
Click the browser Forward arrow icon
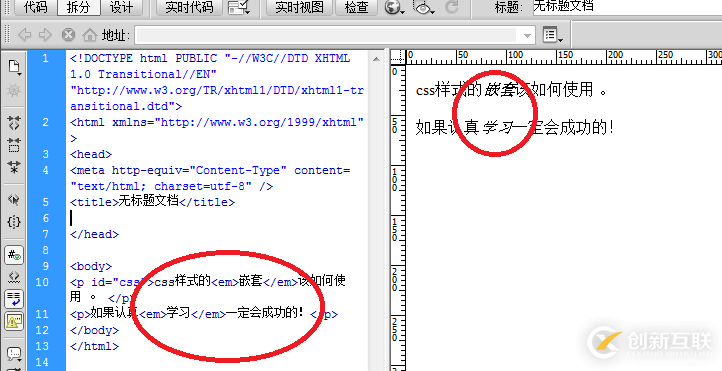coord(46,35)
